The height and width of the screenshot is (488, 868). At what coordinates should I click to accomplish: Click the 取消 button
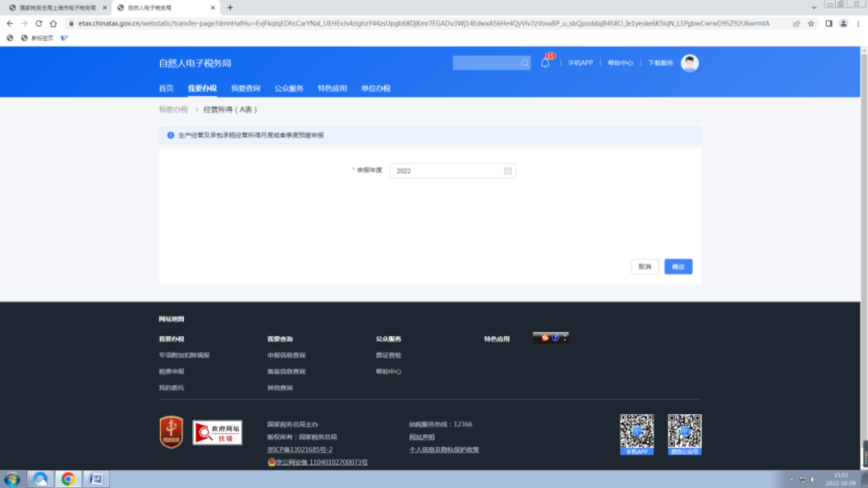(645, 266)
